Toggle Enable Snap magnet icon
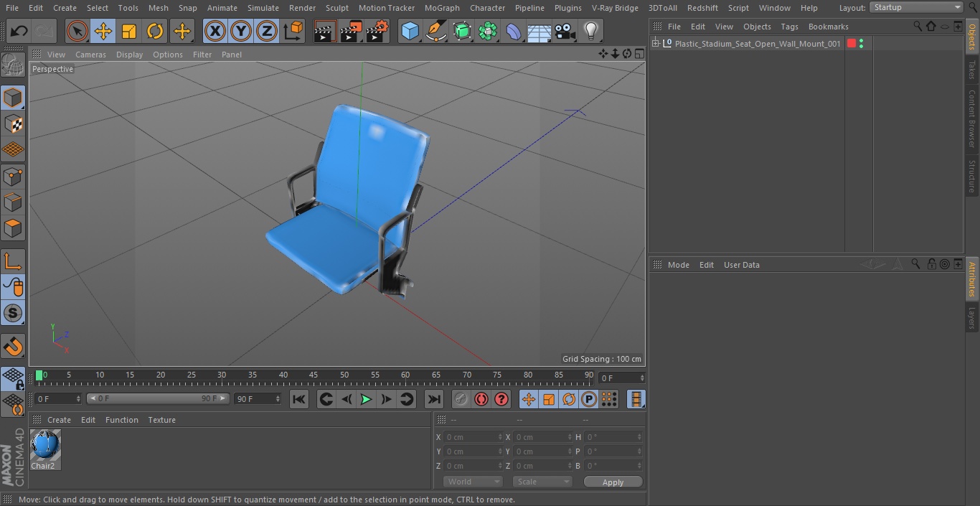 click(13, 347)
